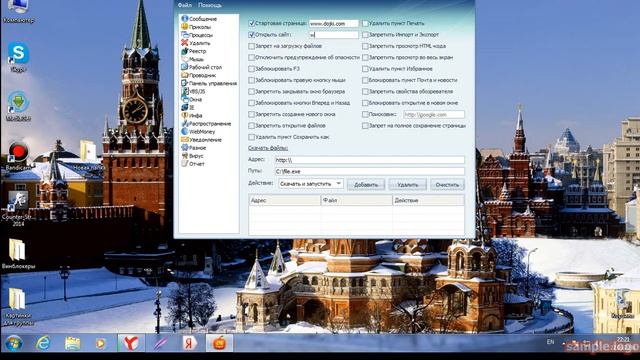Enable Блокировать открытие в новом окне

365,103
